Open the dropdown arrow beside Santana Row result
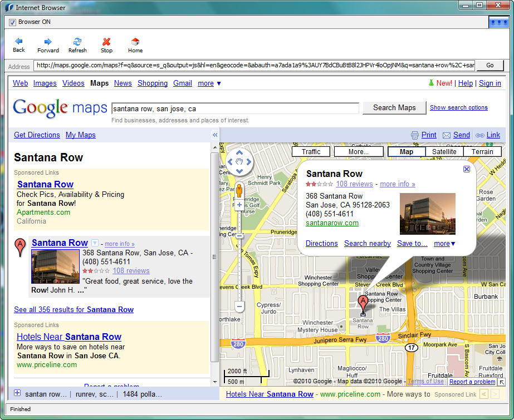514x420 pixels. tap(95, 243)
